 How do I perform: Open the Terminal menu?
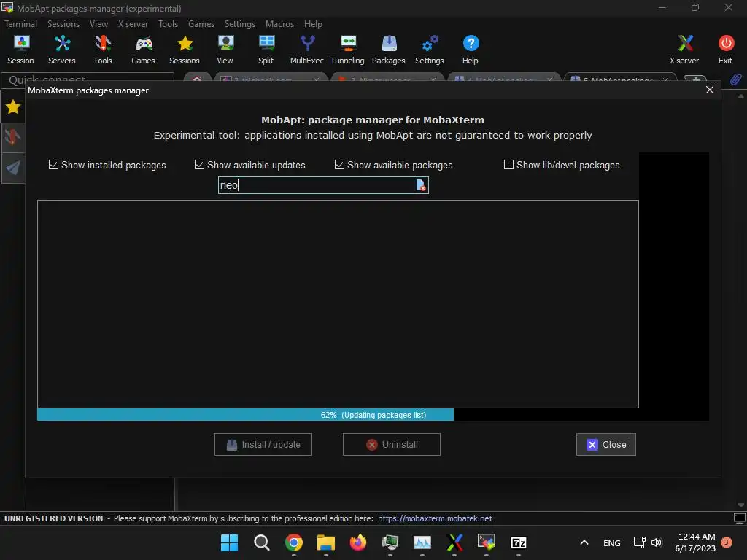(21, 24)
